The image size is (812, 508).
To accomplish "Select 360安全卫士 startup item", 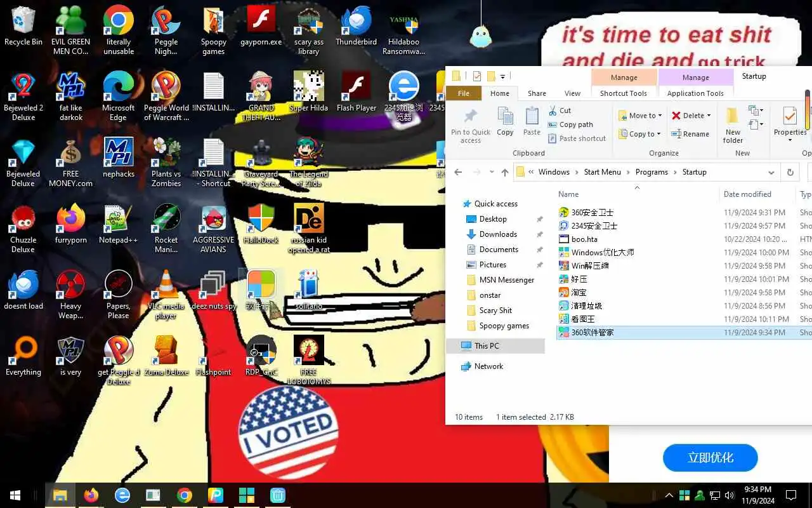I will click(593, 213).
